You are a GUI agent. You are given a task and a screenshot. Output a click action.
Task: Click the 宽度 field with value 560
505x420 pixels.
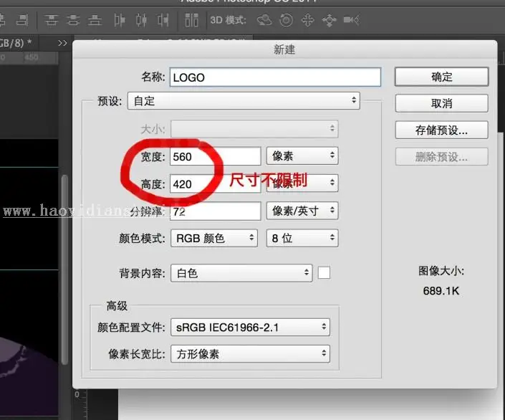click(x=216, y=157)
